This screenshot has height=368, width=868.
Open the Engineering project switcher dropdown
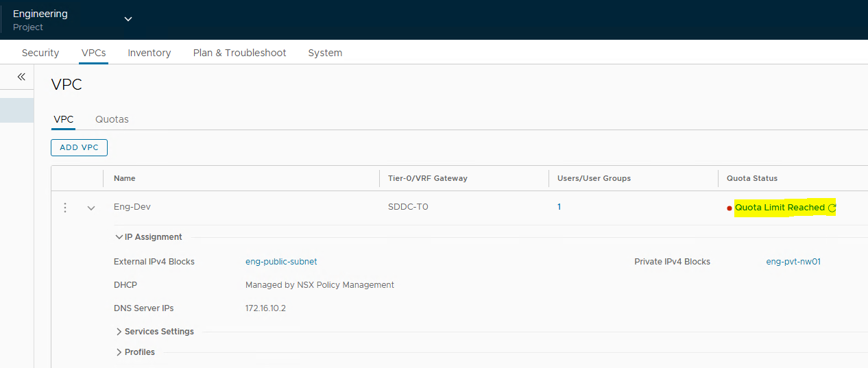[x=128, y=19]
